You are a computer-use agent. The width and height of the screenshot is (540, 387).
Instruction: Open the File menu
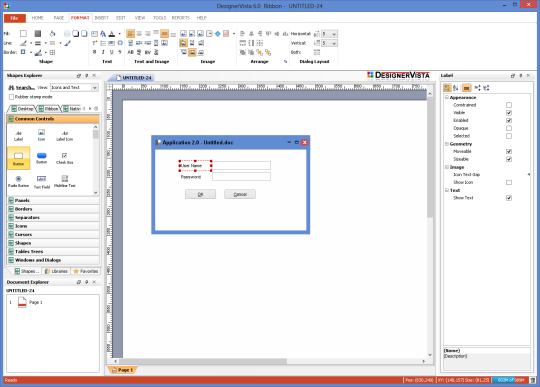[x=14, y=18]
